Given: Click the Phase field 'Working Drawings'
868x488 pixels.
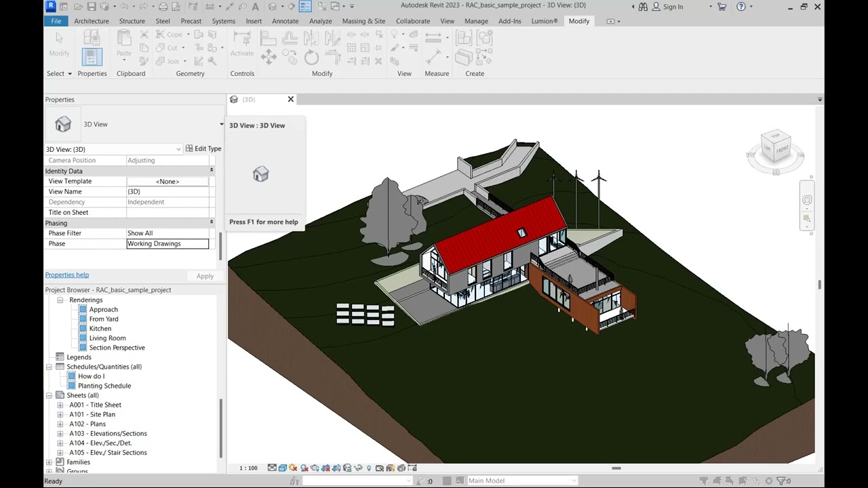Looking at the screenshot, I should coord(167,243).
